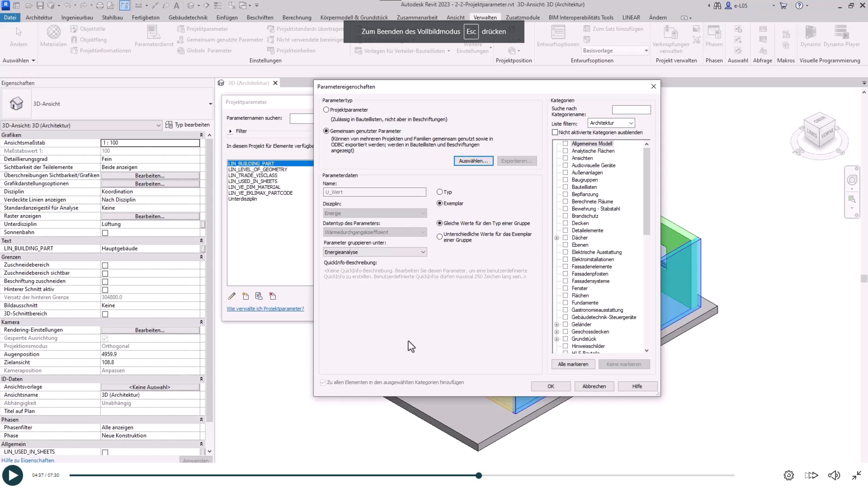
Task: Choose the Typ radio option
Action: [x=440, y=192]
